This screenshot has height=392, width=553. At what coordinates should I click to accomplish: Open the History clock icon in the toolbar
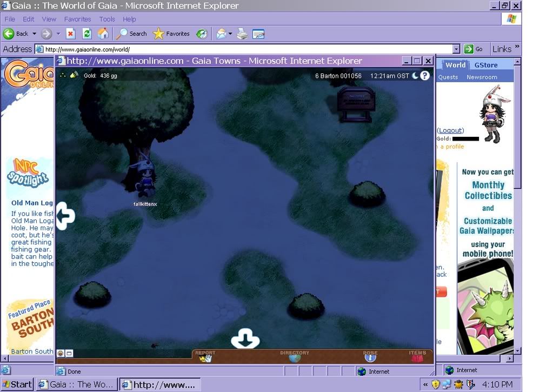[x=202, y=34]
